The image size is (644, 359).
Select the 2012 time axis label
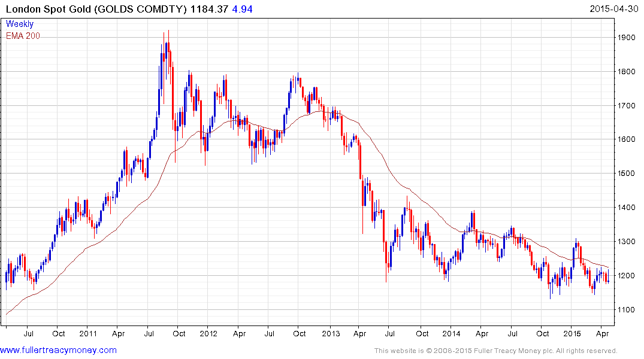[208, 333]
